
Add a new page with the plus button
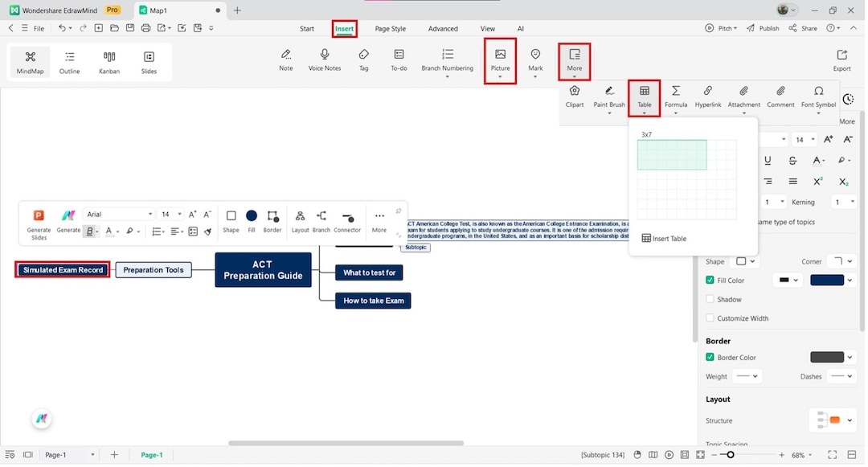(114, 454)
